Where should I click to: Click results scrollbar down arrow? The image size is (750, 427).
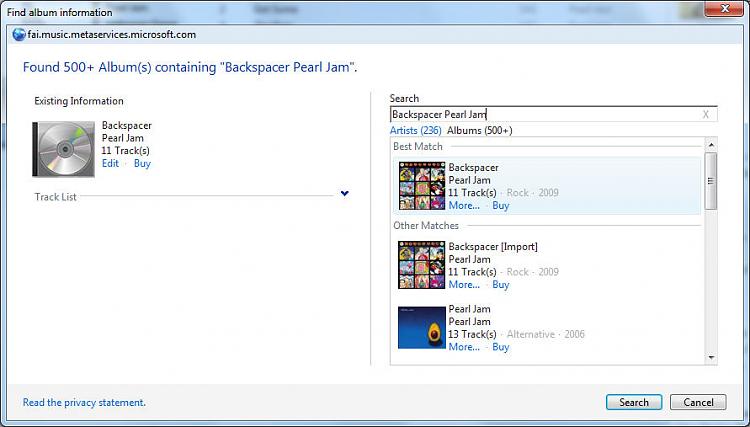pos(711,358)
